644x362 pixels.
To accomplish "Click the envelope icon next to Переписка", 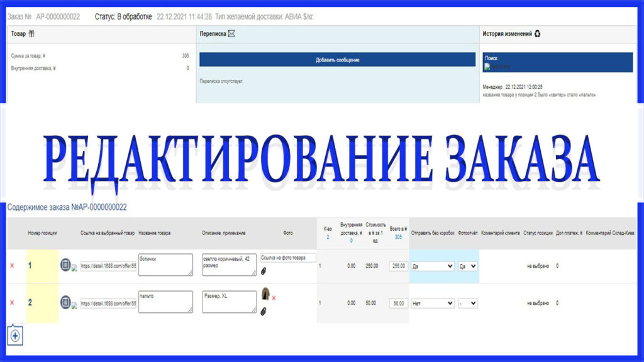I will pos(231,34).
